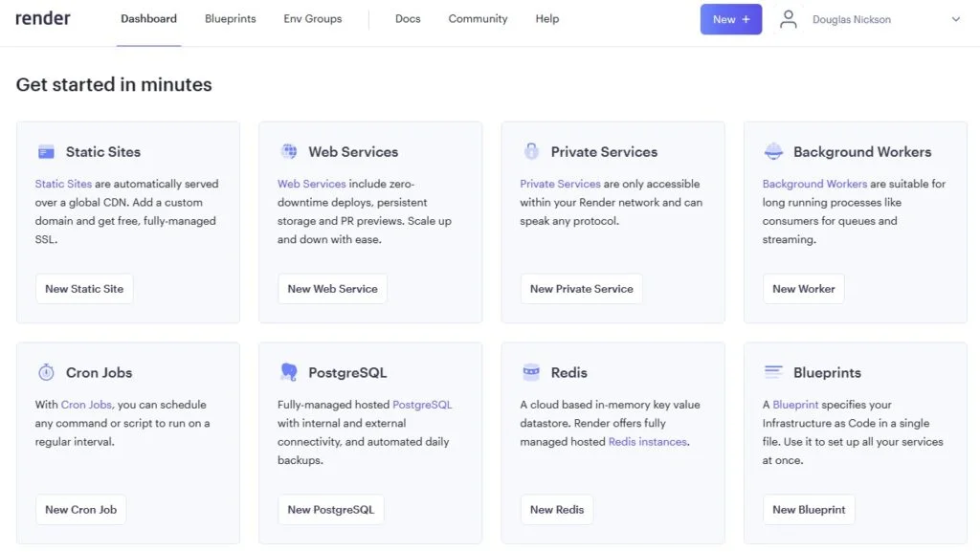Click the Private Services card title
980x552 pixels.
(x=604, y=152)
